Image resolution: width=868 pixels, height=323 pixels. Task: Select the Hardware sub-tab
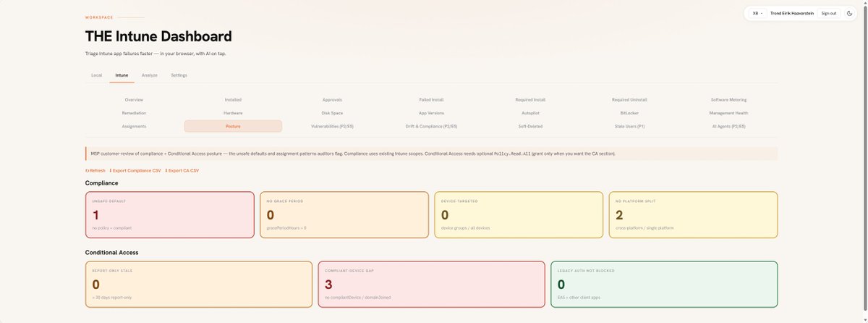233,113
